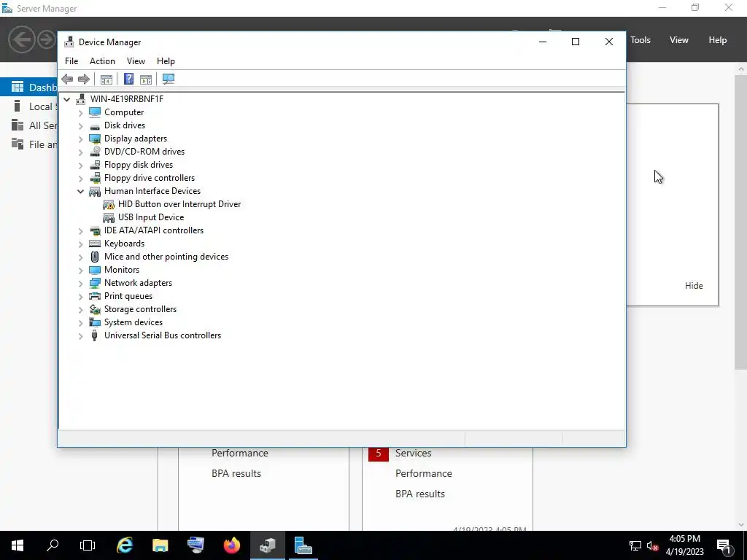Click Services link with red 5 badge
This screenshot has height=560, width=747.
[413, 454]
